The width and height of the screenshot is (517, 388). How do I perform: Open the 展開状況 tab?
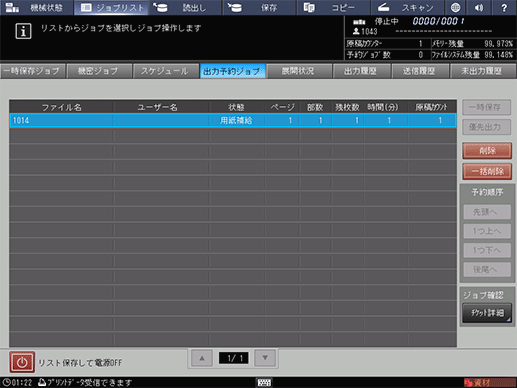[x=299, y=71]
